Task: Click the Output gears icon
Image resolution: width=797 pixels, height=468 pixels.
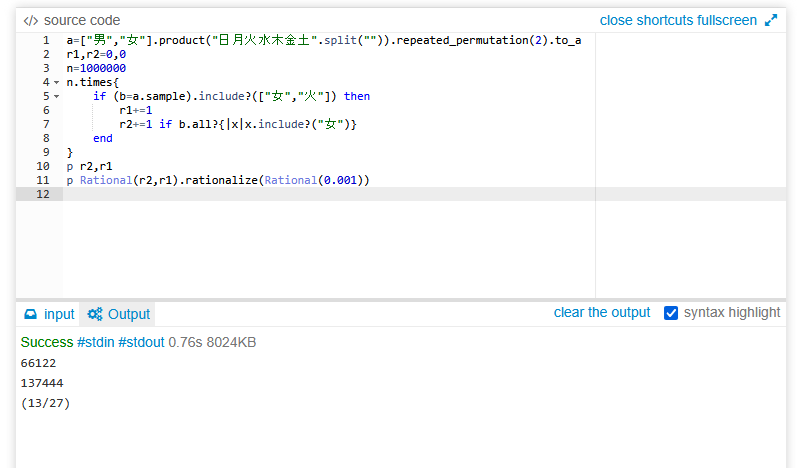Action: (x=95, y=314)
